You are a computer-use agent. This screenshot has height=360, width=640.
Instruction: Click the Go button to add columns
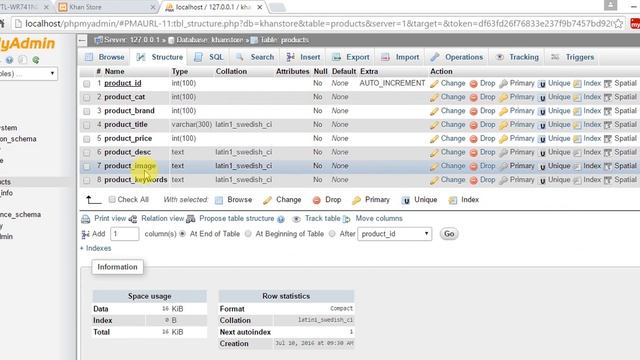click(449, 234)
